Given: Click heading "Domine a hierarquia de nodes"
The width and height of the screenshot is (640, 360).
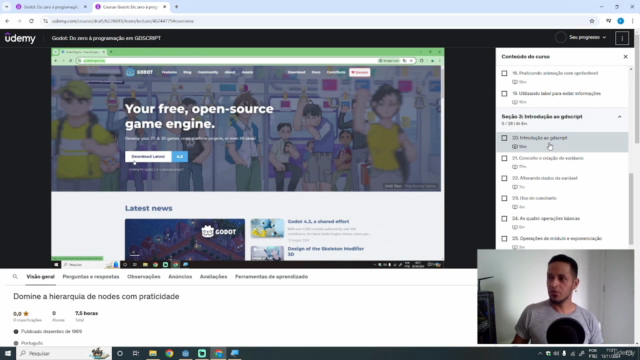Looking at the screenshot, I should [96, 296].
